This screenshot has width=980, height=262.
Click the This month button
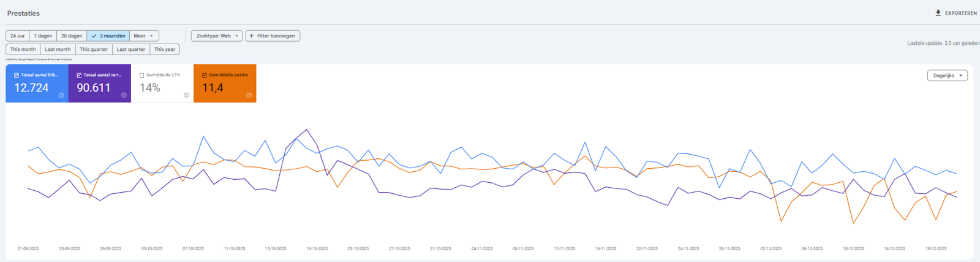pyautogui.click(x=23, y=50)
